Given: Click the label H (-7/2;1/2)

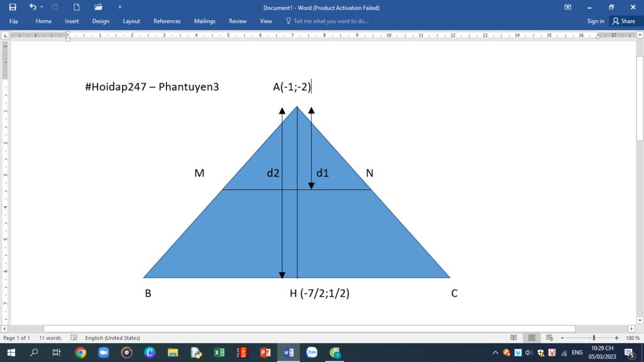Looking at the screenshot, I should [x=319, y=293].
